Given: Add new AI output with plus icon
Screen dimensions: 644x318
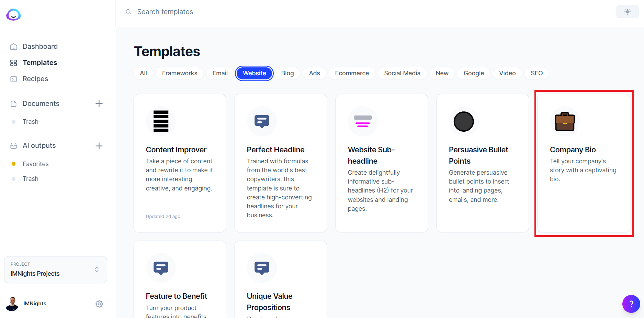Looking at the screenshot, I should click(x=99, y=146).
